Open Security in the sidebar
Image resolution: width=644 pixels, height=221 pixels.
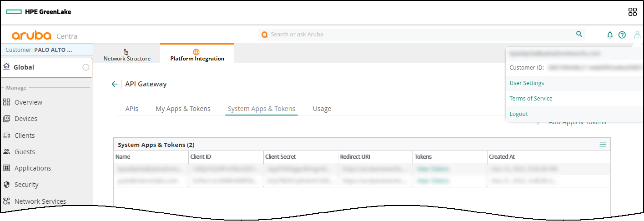[x=26, y=185]
